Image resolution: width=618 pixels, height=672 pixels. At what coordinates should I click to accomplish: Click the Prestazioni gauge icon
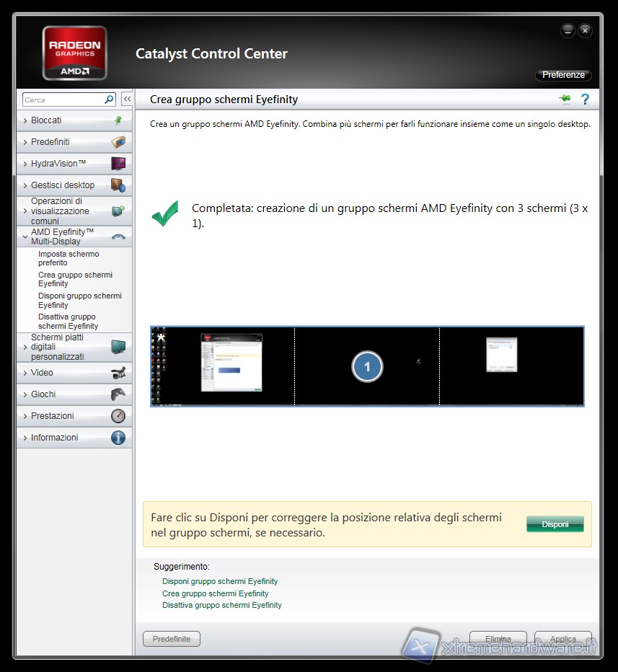coord(118,416)
